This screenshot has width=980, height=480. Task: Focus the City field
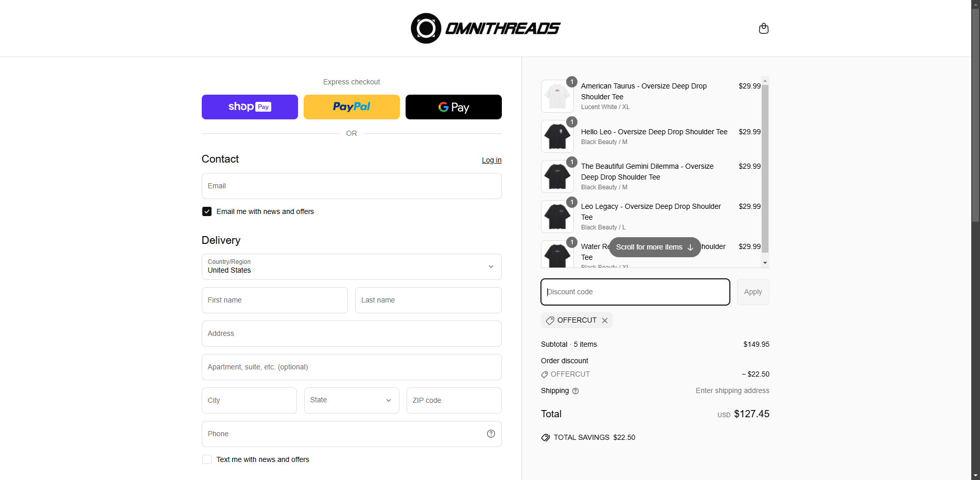coord(249,400)
